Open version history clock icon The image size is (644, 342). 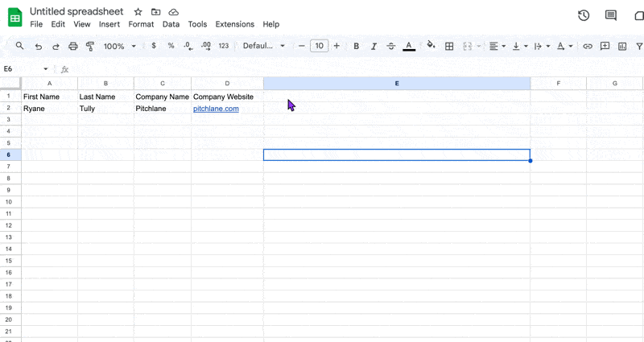[584, 15]
